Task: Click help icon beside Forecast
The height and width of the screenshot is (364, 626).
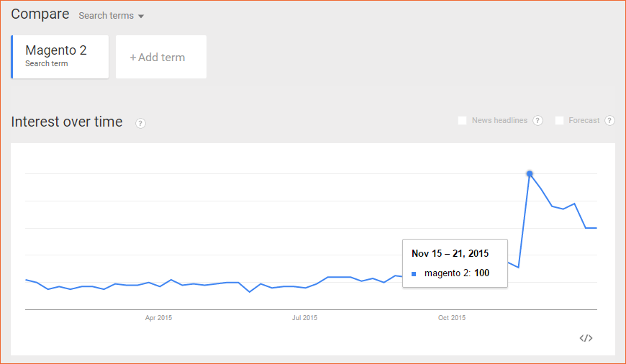Action: click(609, 121)
